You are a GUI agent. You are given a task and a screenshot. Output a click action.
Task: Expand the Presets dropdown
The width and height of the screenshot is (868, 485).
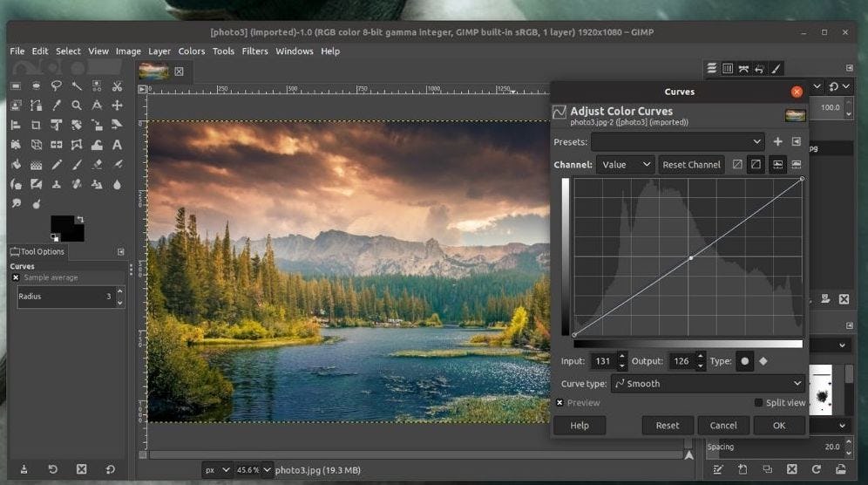tap(678, 141)
